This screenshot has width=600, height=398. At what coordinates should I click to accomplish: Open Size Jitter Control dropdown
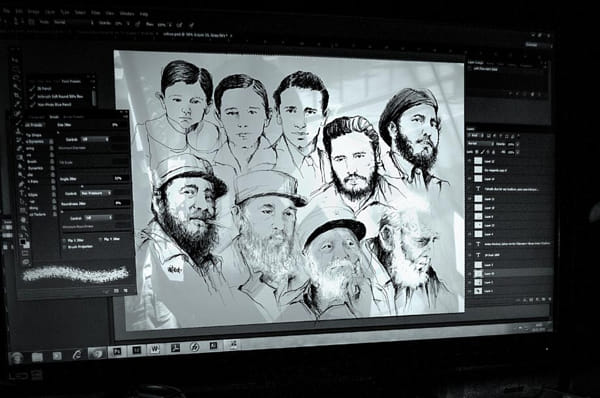point(95,139)
